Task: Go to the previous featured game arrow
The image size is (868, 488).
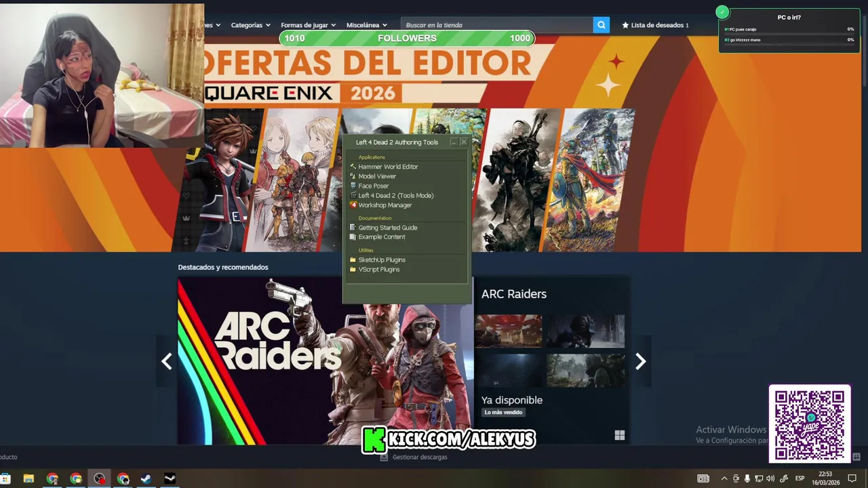Action: [x=167, y=361]
